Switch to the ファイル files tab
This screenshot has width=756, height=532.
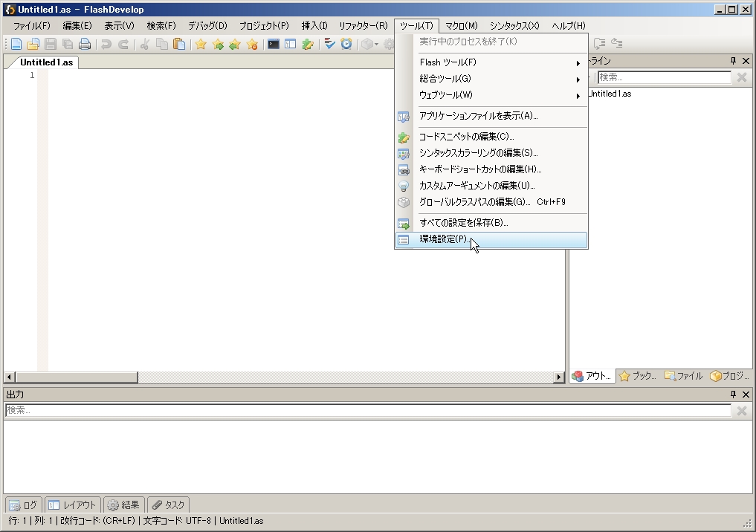(x=684, y=376)
